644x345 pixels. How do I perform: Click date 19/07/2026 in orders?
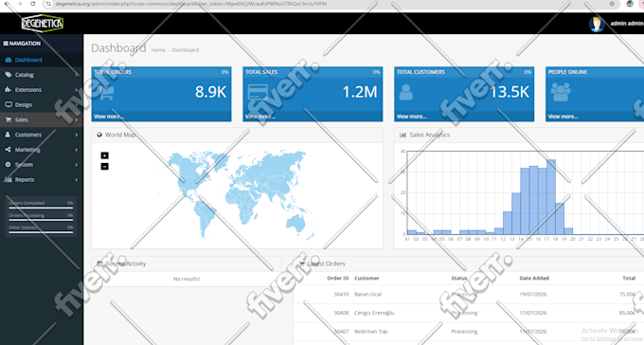(x=533, y=295)
